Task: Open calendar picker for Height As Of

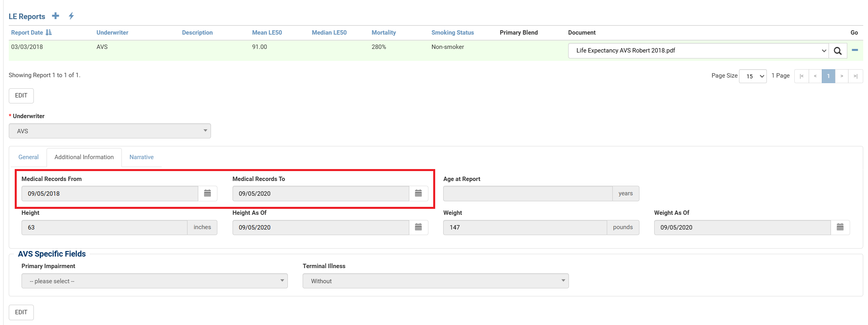Action: (418, 227)
